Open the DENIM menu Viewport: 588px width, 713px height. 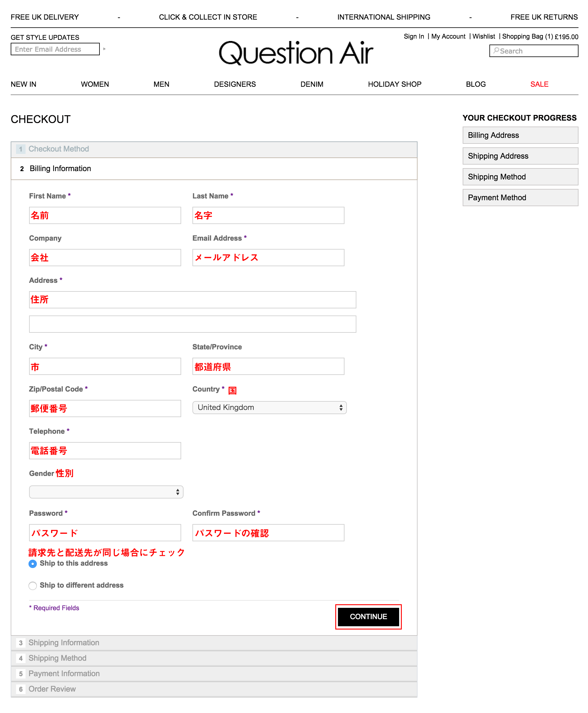pos(312,84)
